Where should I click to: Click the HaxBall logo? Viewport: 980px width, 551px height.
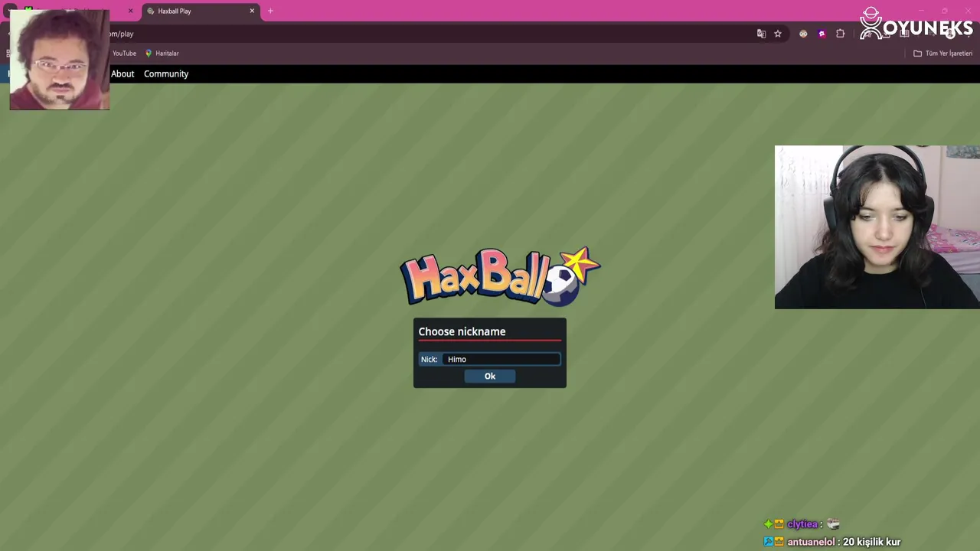[500, 276]
